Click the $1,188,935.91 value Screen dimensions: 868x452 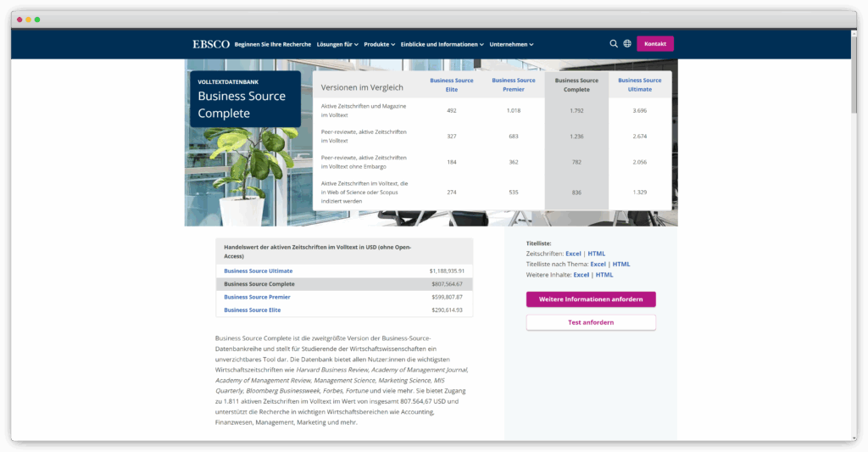click(x=447, y=271)
